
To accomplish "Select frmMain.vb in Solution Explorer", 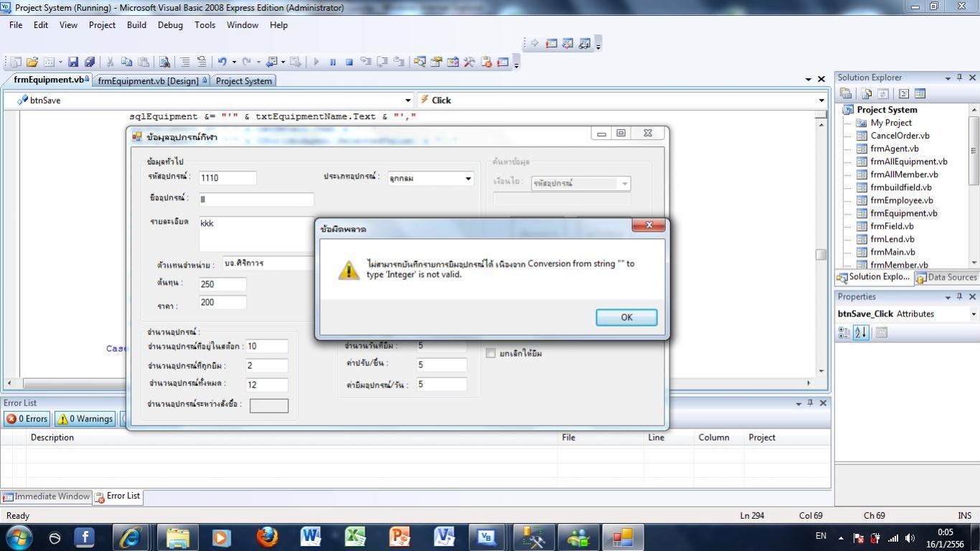I will point(892,252).
